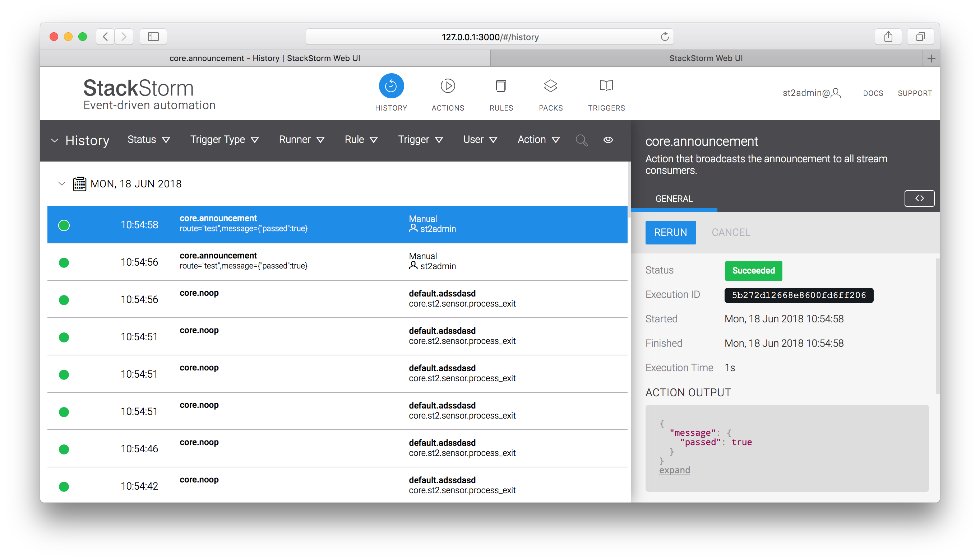
Task: Select the General tab
Action: (x=674, y=199)
